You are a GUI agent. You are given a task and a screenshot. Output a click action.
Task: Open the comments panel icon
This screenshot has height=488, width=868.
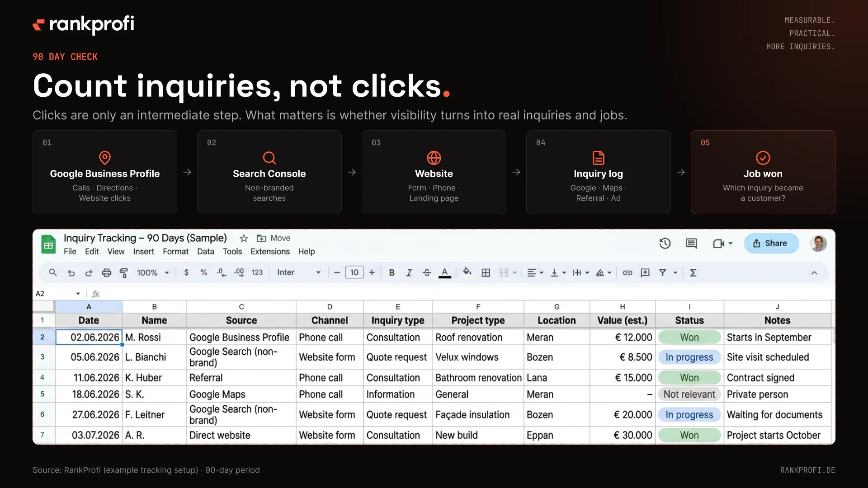click(x=691, y=244)
